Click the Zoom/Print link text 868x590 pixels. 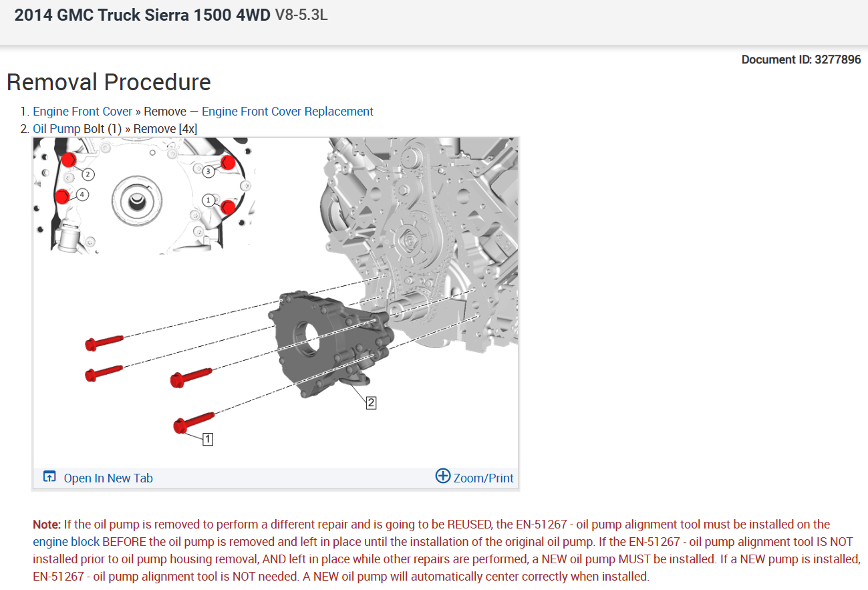pos(484,478)
